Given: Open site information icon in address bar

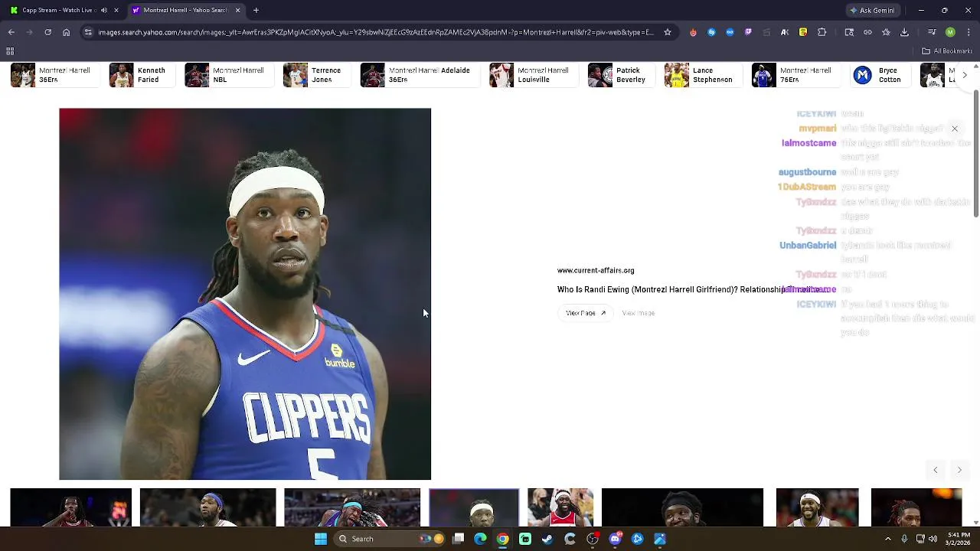Looking at the screenshot, I should (88, 32).
